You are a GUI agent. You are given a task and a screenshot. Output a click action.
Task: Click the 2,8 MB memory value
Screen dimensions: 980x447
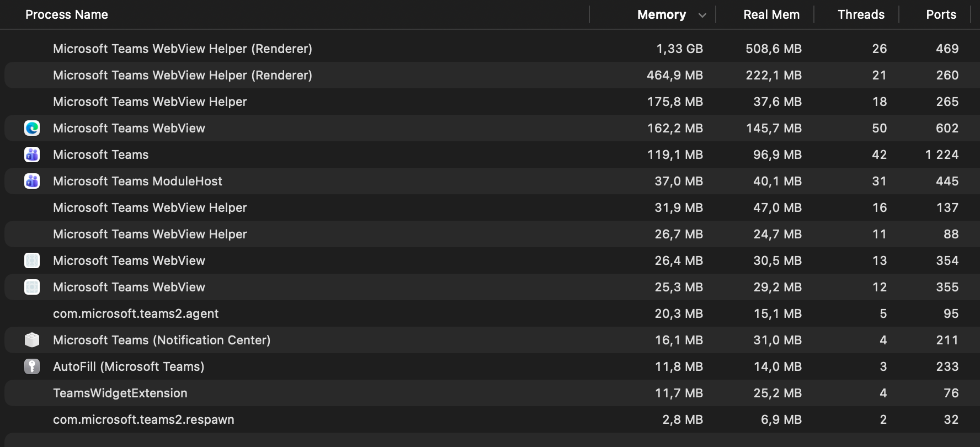tap(683, 419)
